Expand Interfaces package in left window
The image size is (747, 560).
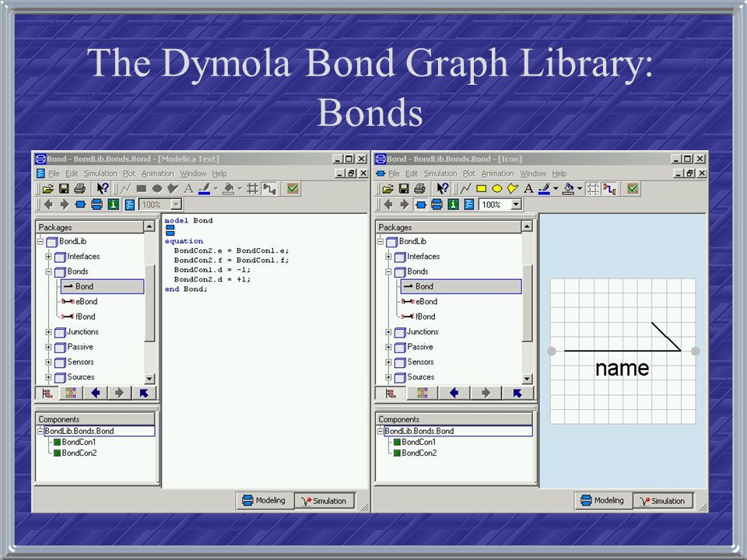click(x=48, y=257)
